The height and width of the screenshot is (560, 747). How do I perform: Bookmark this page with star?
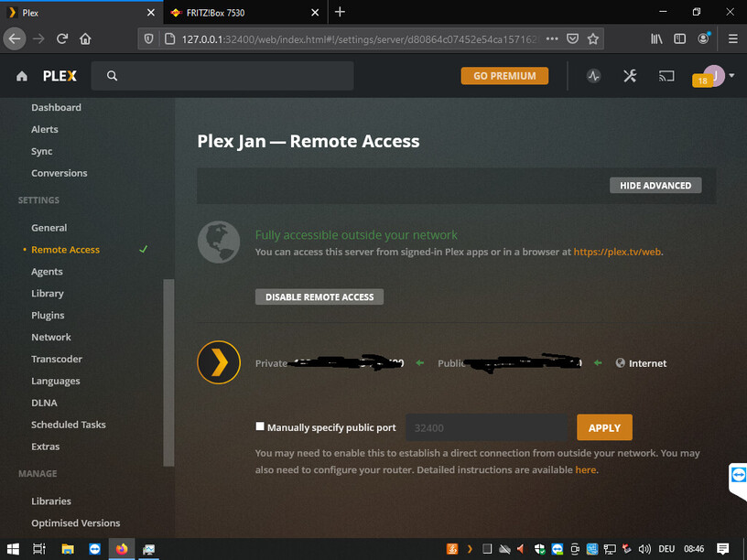pyautogui.click(x=592, y=38)
